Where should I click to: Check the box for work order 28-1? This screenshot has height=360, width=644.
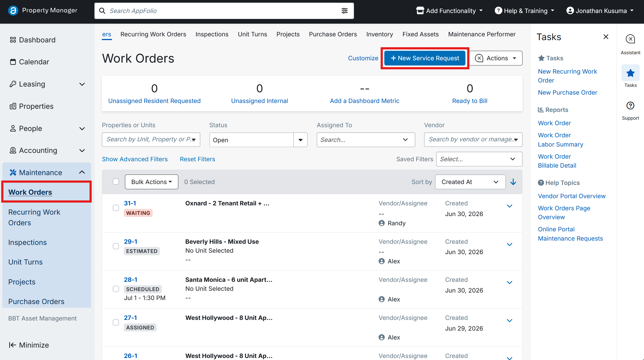click(116, 289)
